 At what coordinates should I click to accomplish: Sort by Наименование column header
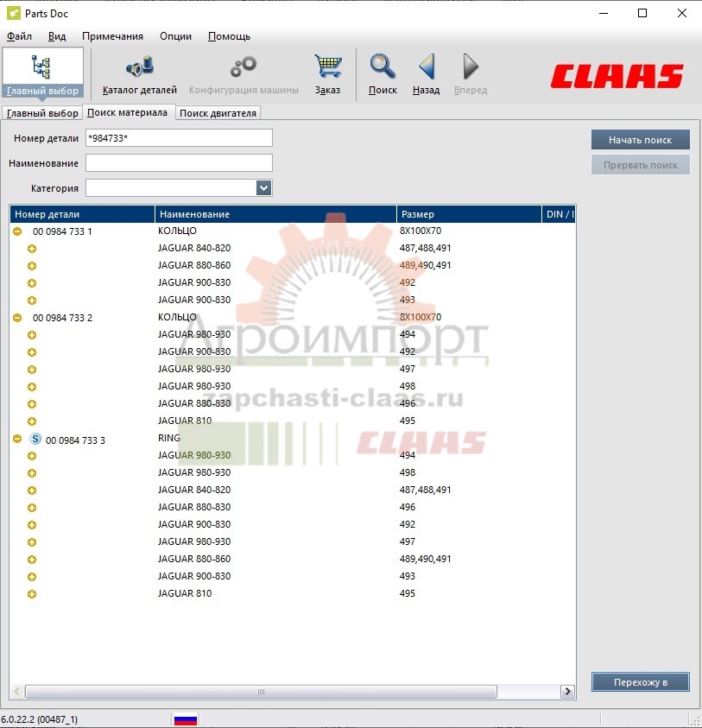(275, 214)
